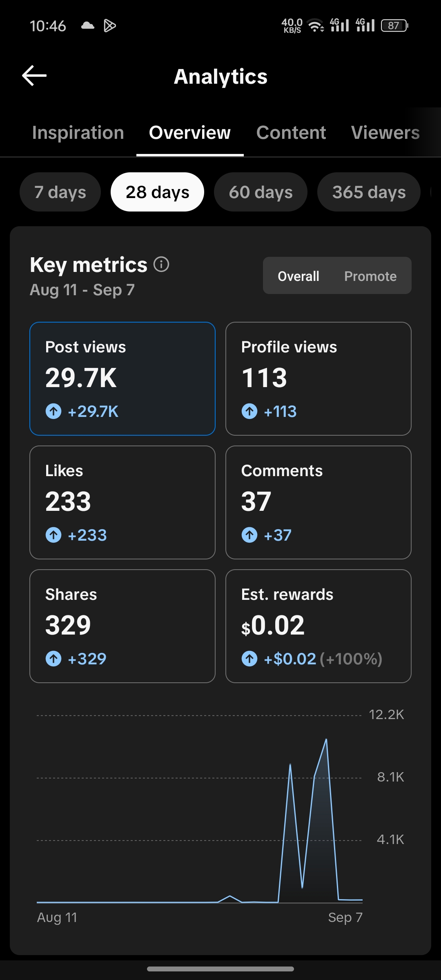Tap the Wi-Fi status bar icon
Image resolution: width=441 pixels, height=980 pixels.
click(316, 26)
